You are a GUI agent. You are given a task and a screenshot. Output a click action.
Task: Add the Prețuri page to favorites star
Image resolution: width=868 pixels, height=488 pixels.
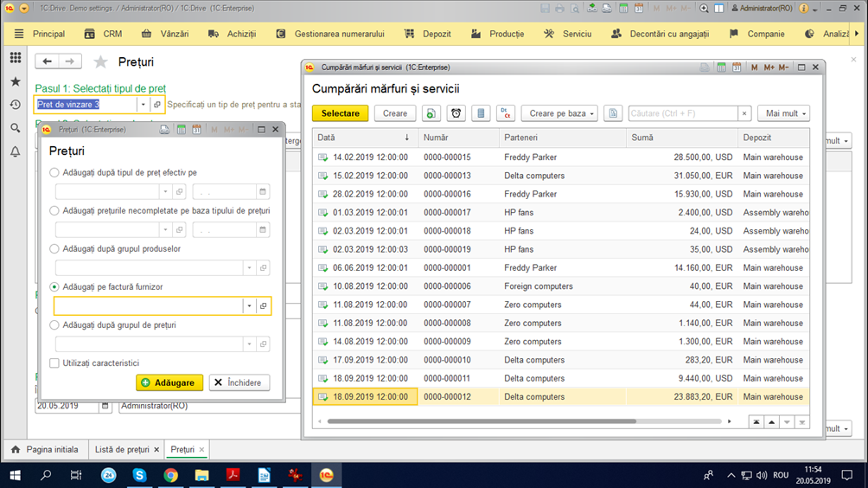pos(100,61)
